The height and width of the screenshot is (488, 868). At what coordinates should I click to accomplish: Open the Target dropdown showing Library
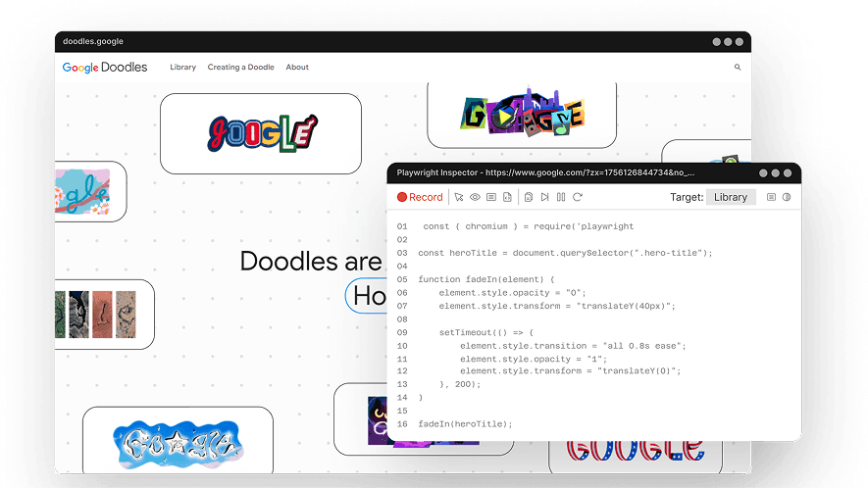pyautogui.click(x=731, y=197)
